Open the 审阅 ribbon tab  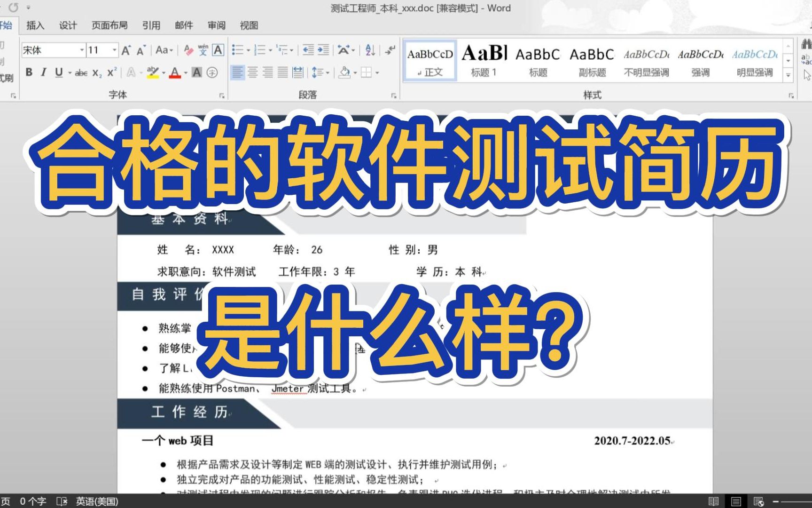pyautogui.click(x=217, y=25)
